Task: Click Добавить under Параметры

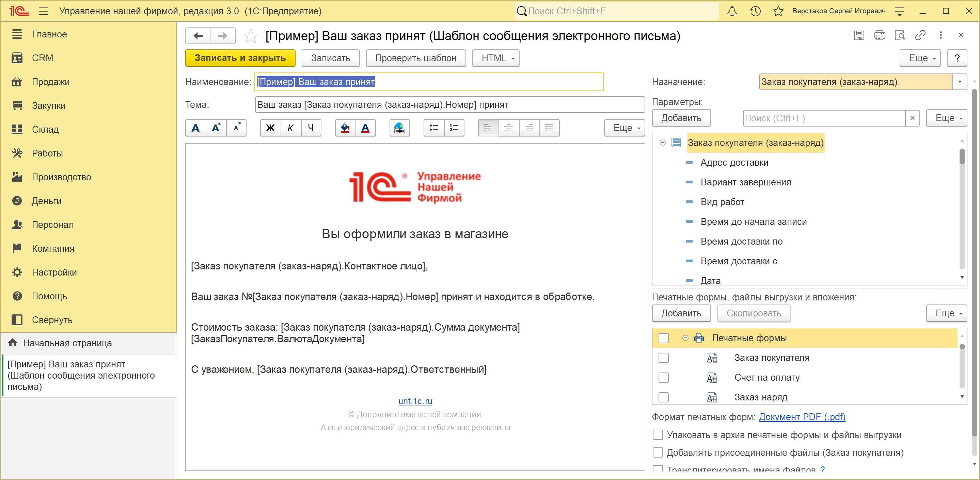Action: point(681,118)
